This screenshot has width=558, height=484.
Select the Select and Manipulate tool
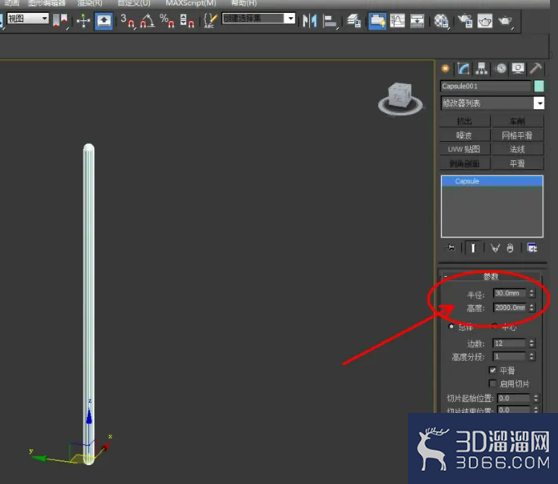click(x=83, y=21)
